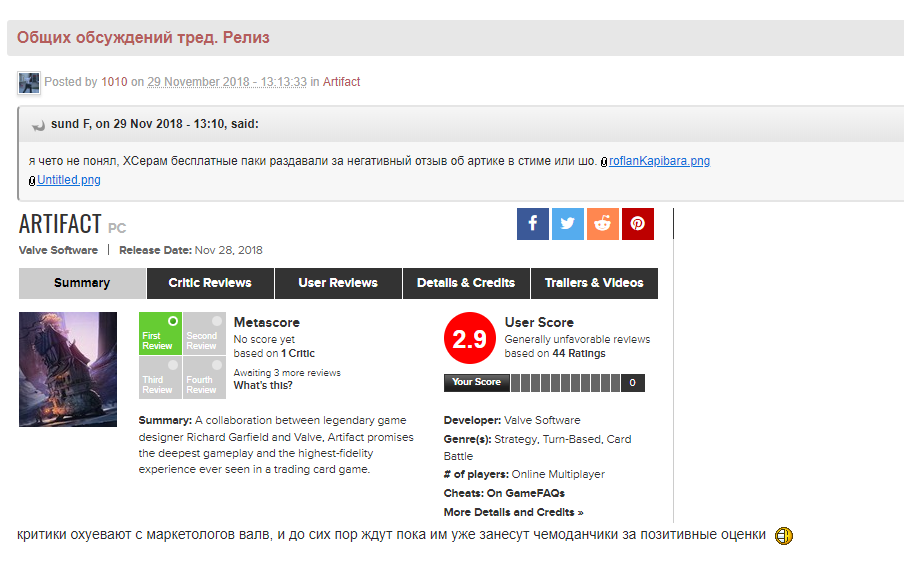Click the Release Date Nov 28, 2018 text
The width and height of the screenshot is (904, 561).
191,250
